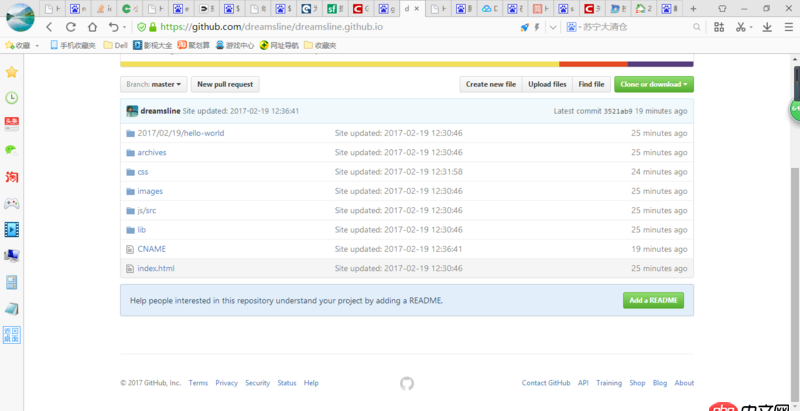Click Upload files button

[547, 84]
